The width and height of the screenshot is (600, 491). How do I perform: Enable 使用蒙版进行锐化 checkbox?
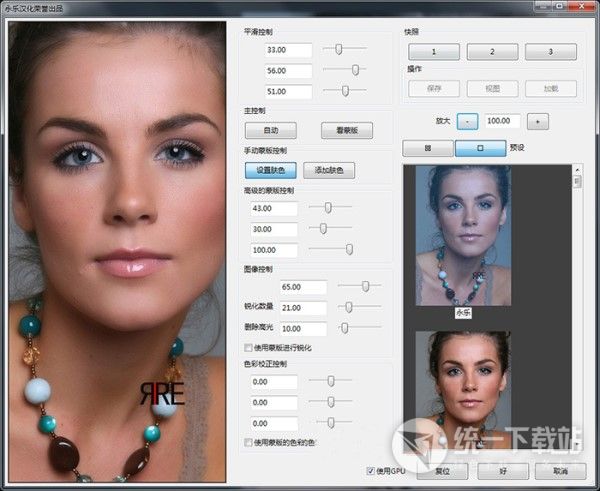248,347
